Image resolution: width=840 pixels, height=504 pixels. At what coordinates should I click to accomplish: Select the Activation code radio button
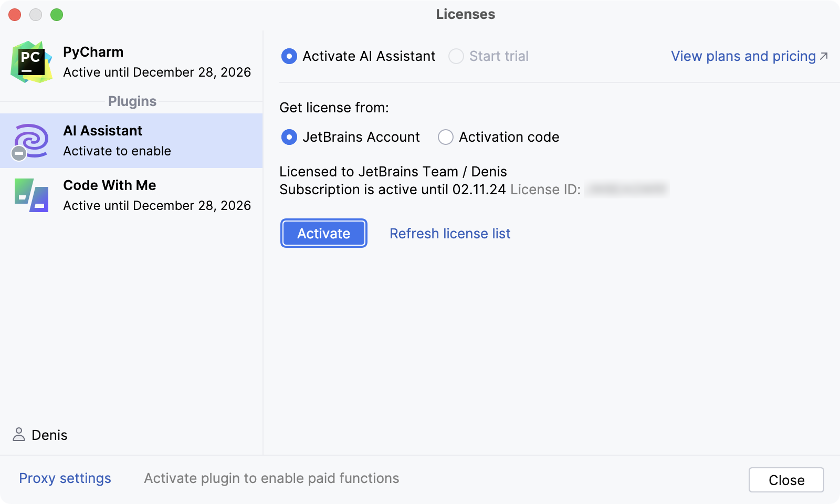[445, 137]
